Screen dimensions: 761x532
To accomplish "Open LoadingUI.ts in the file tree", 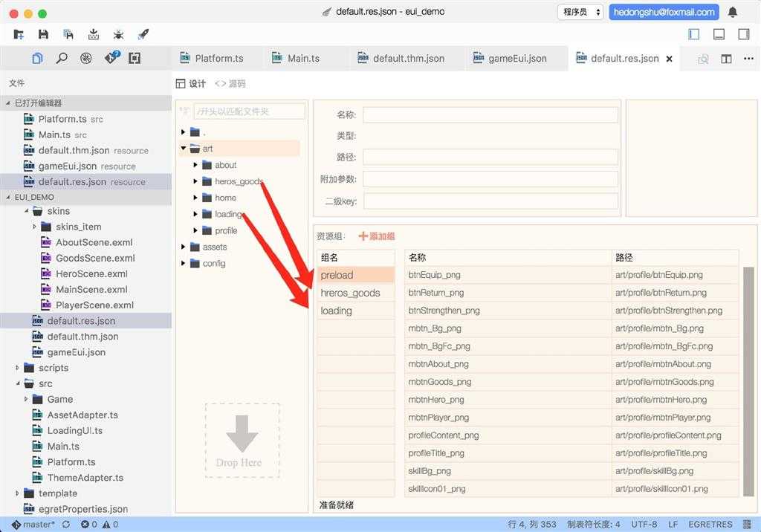I will [x=75, y=430].
